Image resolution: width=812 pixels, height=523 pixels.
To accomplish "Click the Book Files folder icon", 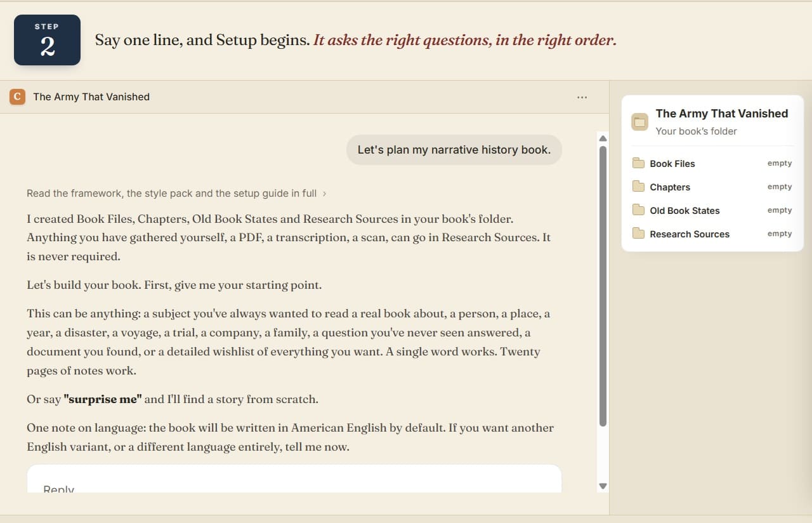I will pos(638,164).
